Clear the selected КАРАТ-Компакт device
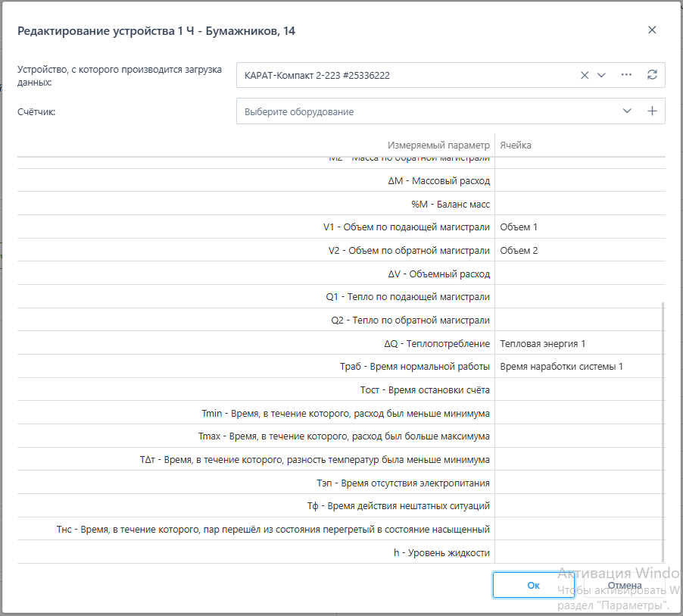683x616 pixels. (585, 75)
